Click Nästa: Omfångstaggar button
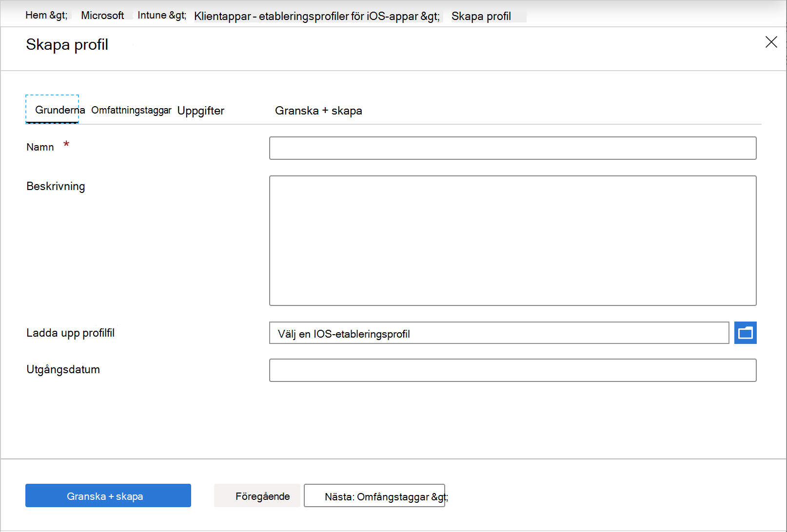Viewport: 787px width, 532px height. (374, 495)
